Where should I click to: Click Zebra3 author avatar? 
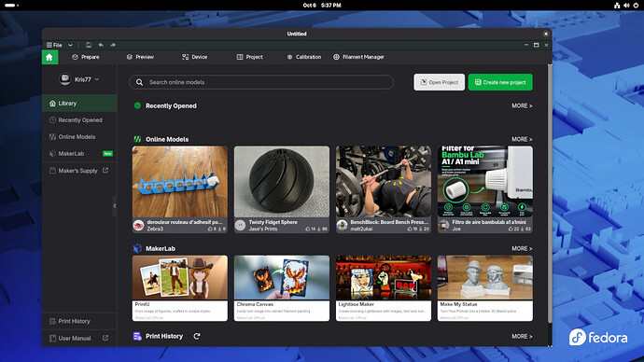coord(139,226)
